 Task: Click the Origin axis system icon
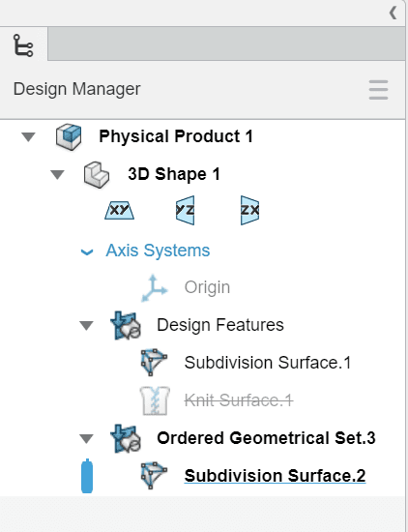(155, 288)
